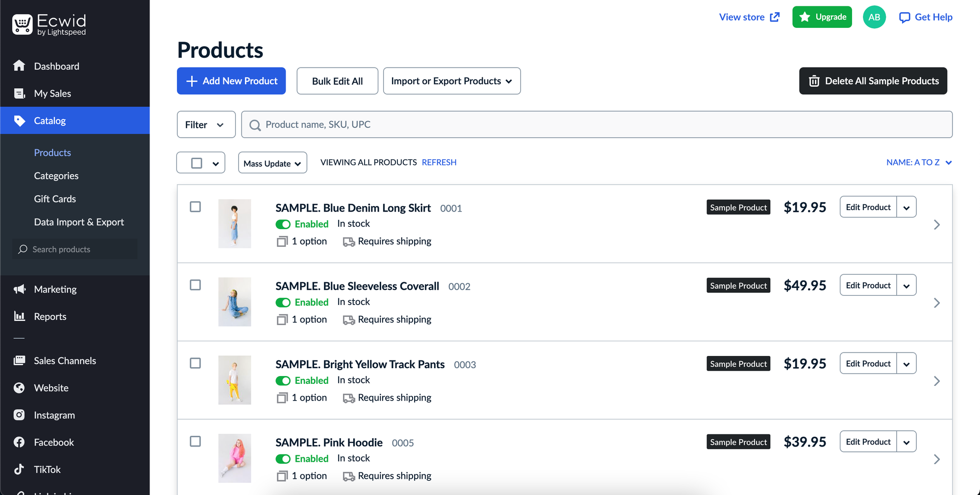Click the search magnifier in product search bar

(x=255, y=125)
